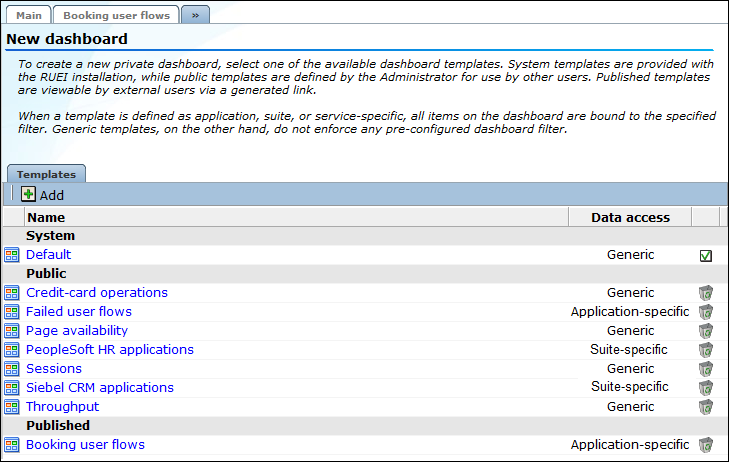Click the New dashboard heading
729x462 pixels.
pyautogui.click(x=67, y=39)
